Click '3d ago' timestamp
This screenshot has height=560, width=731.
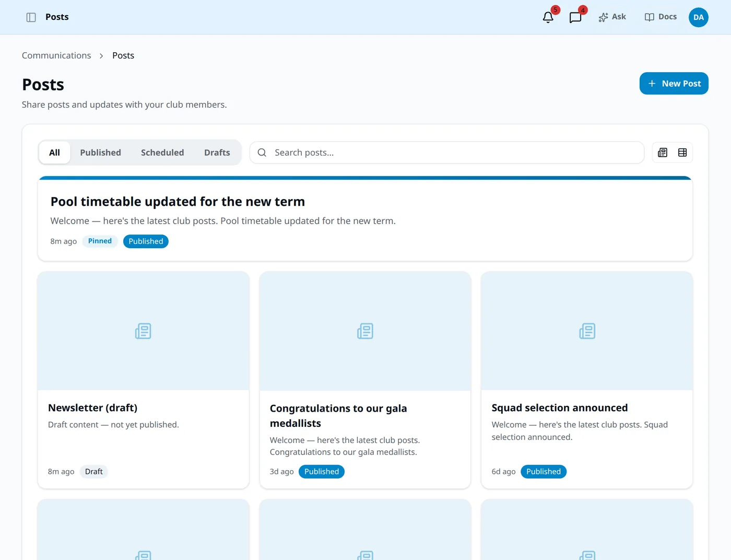282,472
